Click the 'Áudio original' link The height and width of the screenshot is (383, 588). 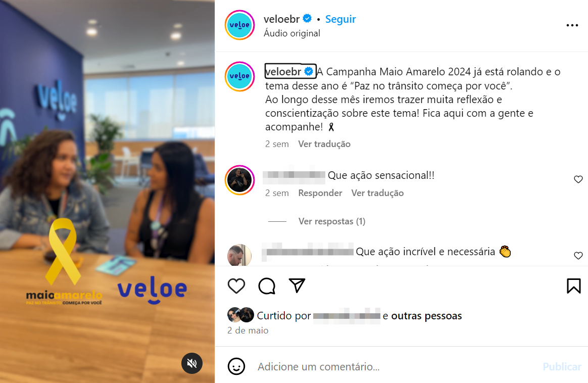[x=292, y=33]
